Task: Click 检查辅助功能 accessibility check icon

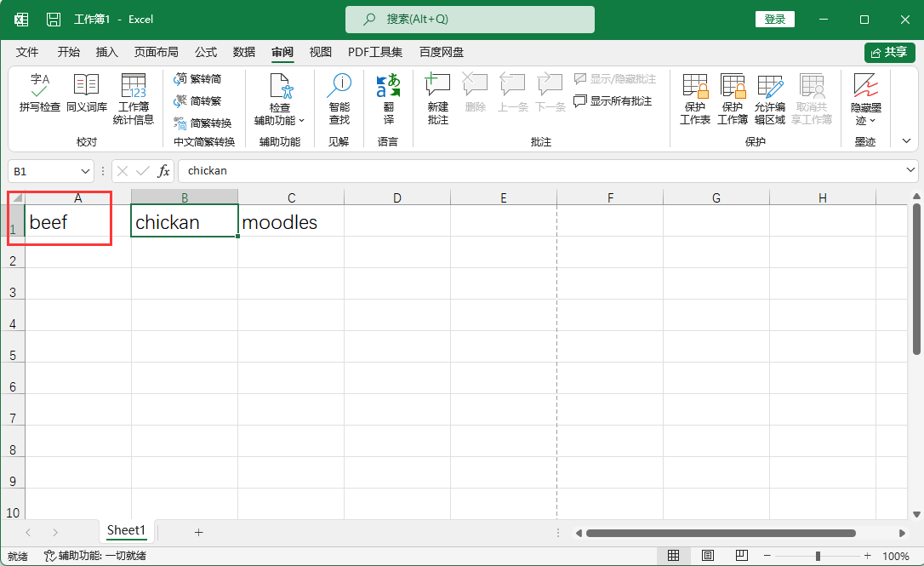Action: point(280,87)
